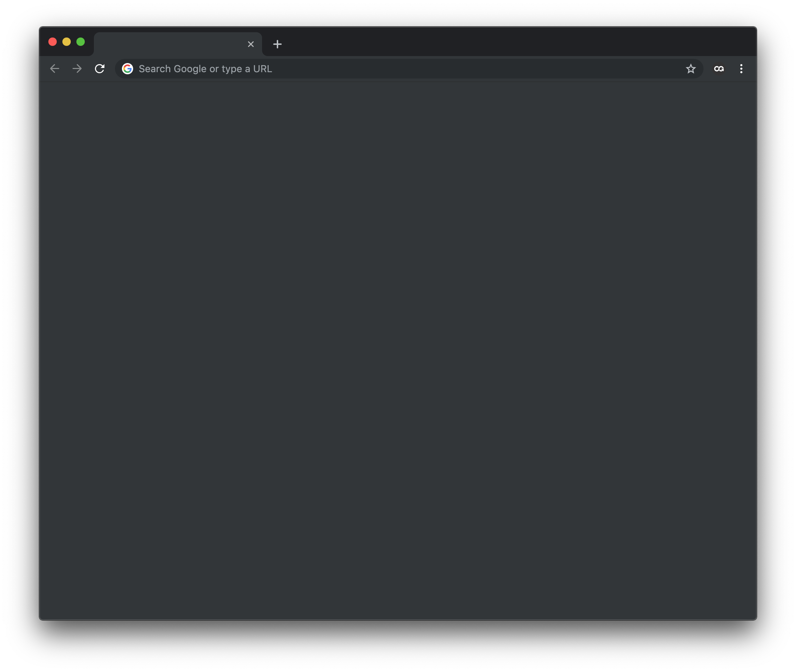Click the Google logo in the address bar

[x=128, y=69]
